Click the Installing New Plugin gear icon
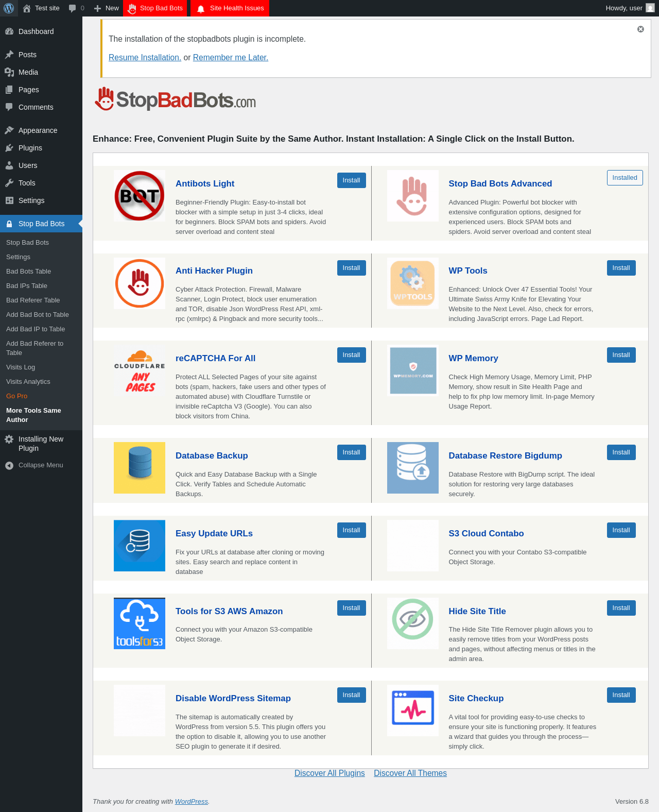This screenshot has width=659, height=812. tap(9, 439)
